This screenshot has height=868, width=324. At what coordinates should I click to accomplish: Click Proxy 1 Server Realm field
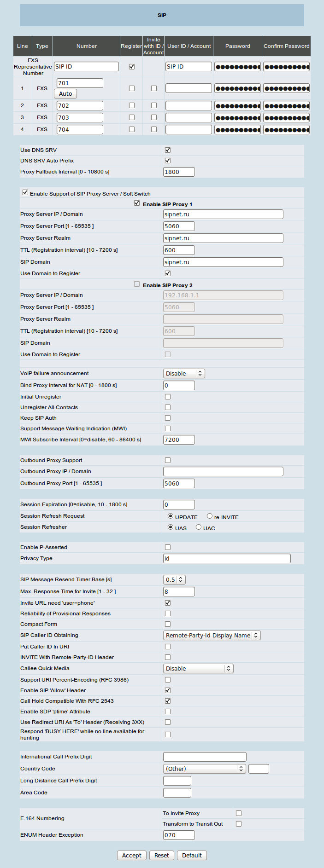pyautogui.click(x=223, y=238)
